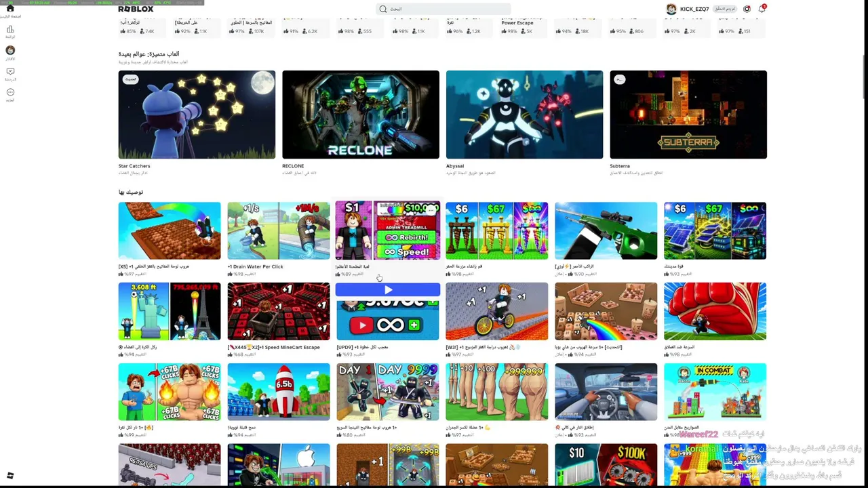This screenshot has height=488, width=868.
Task: Click the 107K player count text
Action: coord(258,31)
